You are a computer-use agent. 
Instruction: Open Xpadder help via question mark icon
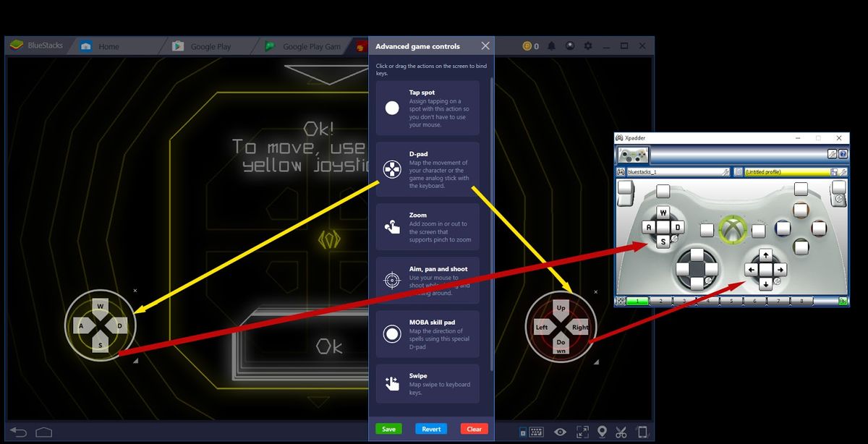tap(842, 154)
